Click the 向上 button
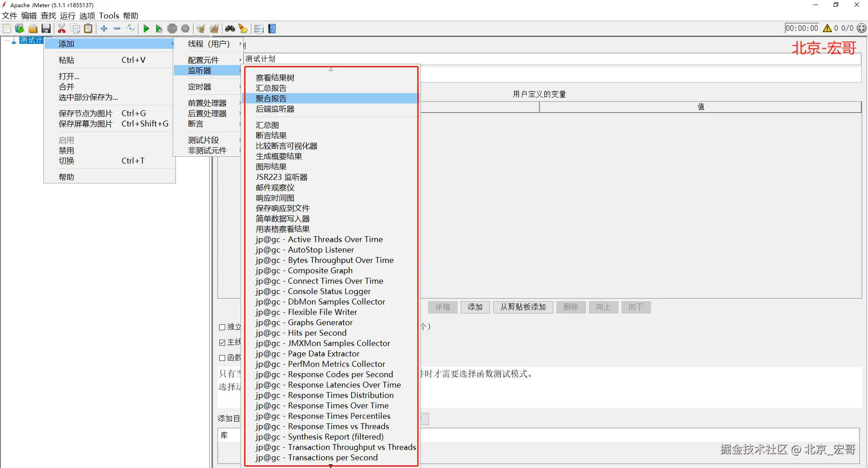This screenshot has height=468, width=868. pos(604,307)
